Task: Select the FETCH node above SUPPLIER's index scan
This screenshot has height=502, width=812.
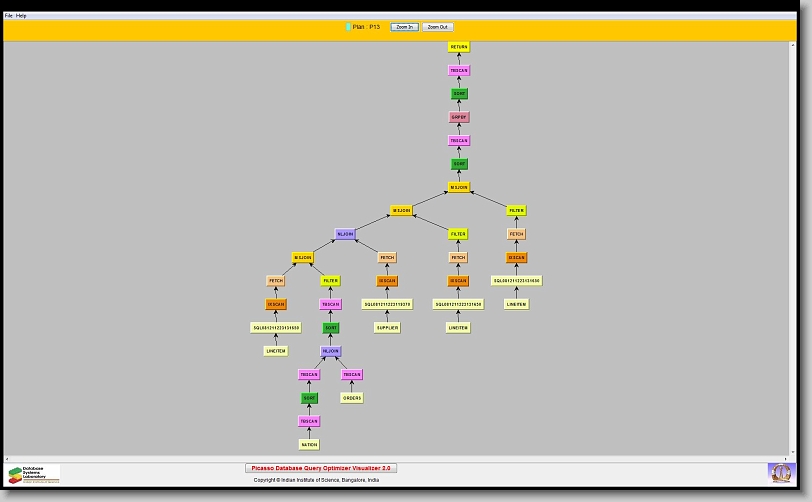Action: [x=387, y=258]
